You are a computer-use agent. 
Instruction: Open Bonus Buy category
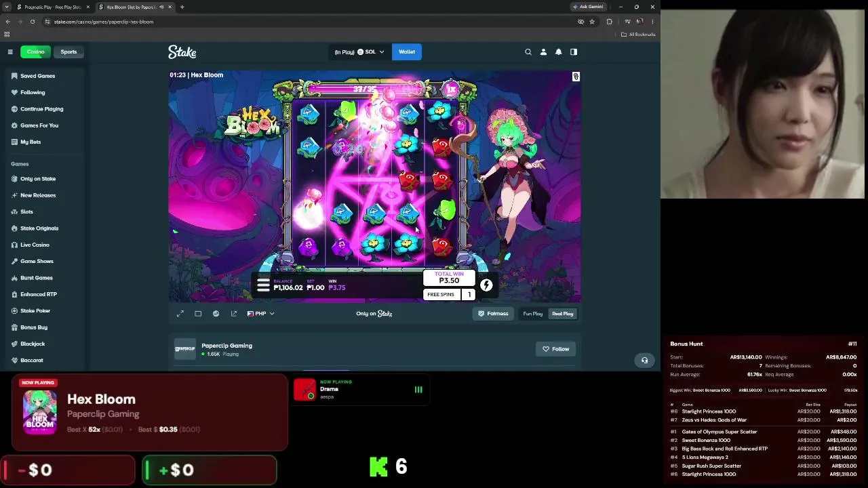pos(34,327)
